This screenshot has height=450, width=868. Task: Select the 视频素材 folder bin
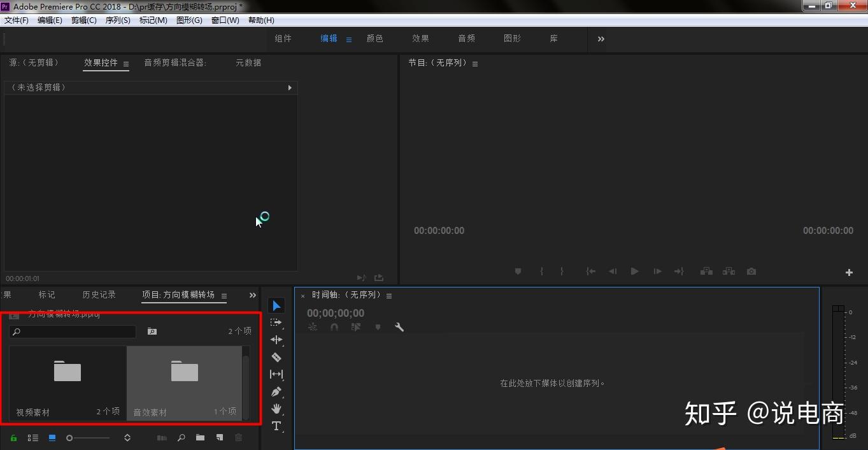pyautogui.click(x=68, y=383)
